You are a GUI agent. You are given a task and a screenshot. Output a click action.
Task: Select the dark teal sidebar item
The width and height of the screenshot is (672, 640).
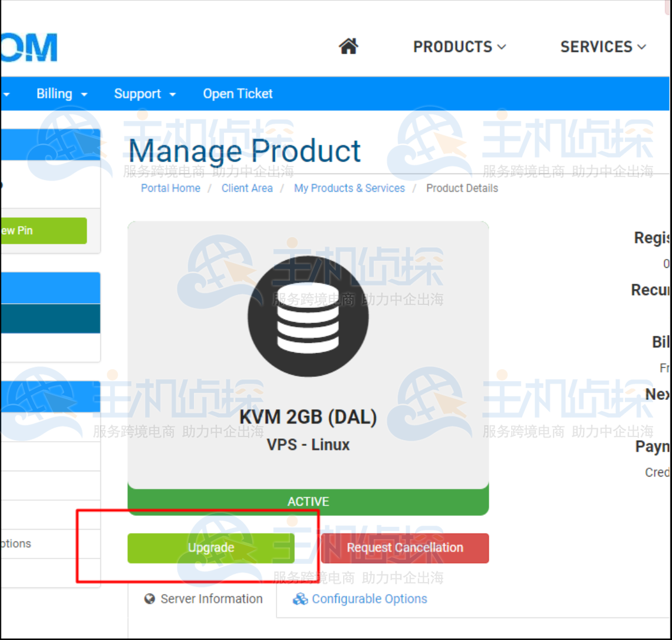tap(50, 319)
